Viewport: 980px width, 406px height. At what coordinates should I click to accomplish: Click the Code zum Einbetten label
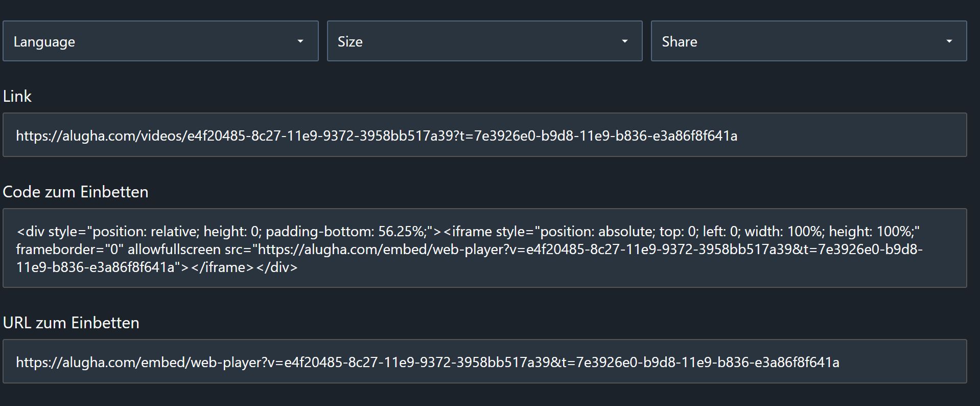pos(76,192)
